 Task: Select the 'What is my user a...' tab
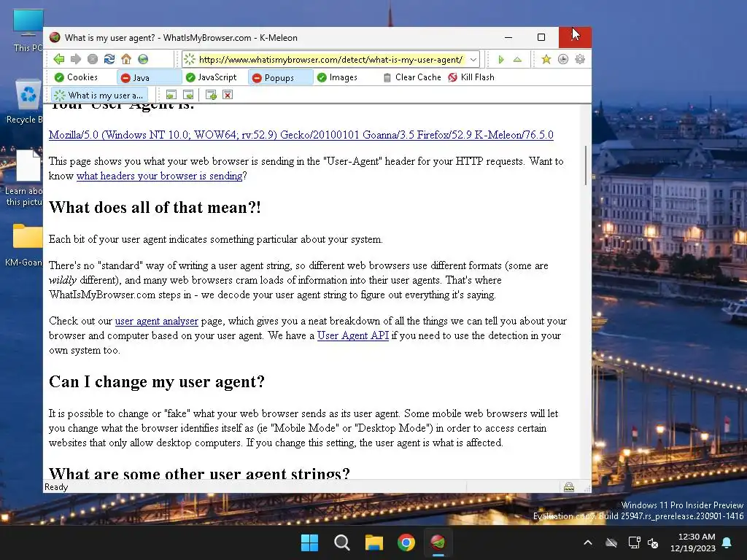[99, 96]
